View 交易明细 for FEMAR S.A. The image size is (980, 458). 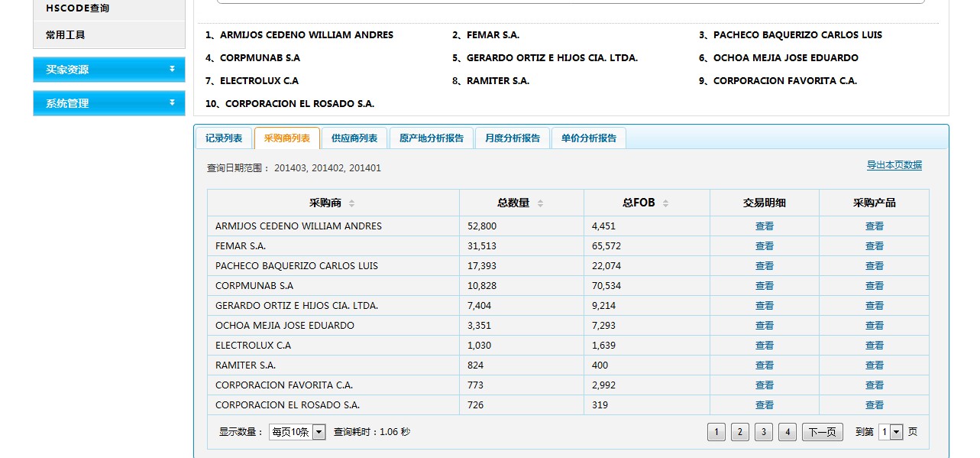tap(765, 246)
